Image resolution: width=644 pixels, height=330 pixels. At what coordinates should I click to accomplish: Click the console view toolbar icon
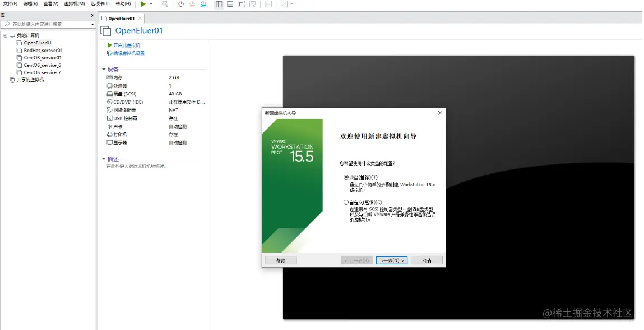pos(268,4)
